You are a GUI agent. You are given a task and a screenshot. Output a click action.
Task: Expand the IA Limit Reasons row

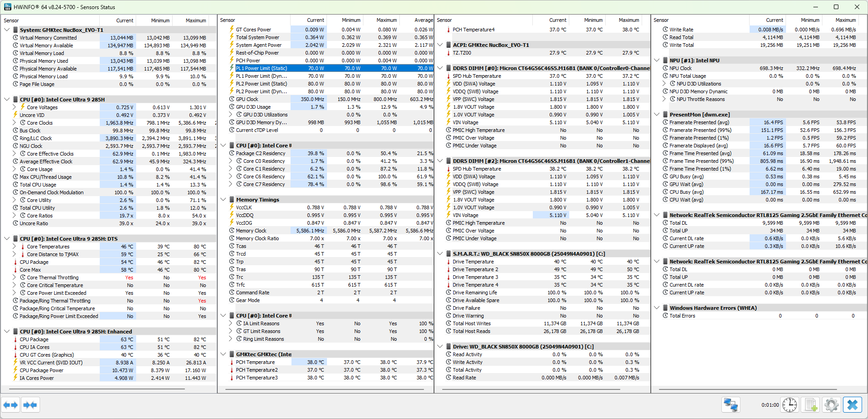(x=230, y=323)
